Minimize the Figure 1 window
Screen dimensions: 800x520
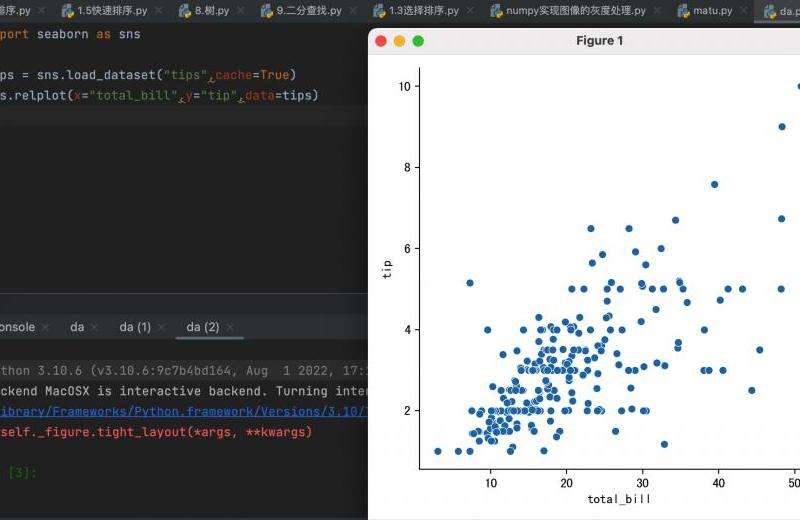click(399, 41)
